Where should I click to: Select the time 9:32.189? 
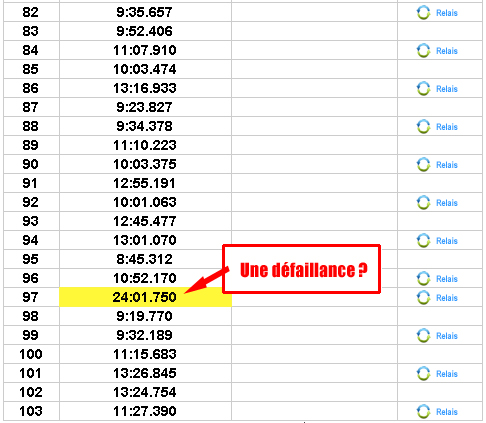(144, 335)
